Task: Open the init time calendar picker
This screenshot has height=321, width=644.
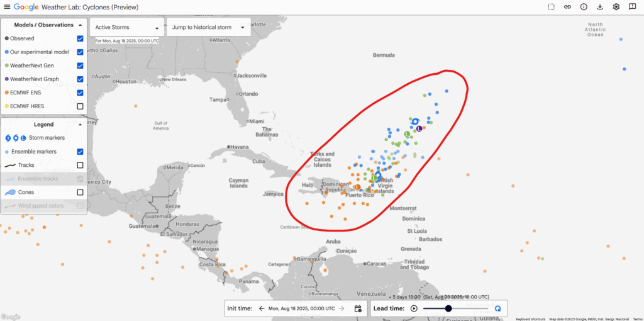Action: [x=358, y=308]
